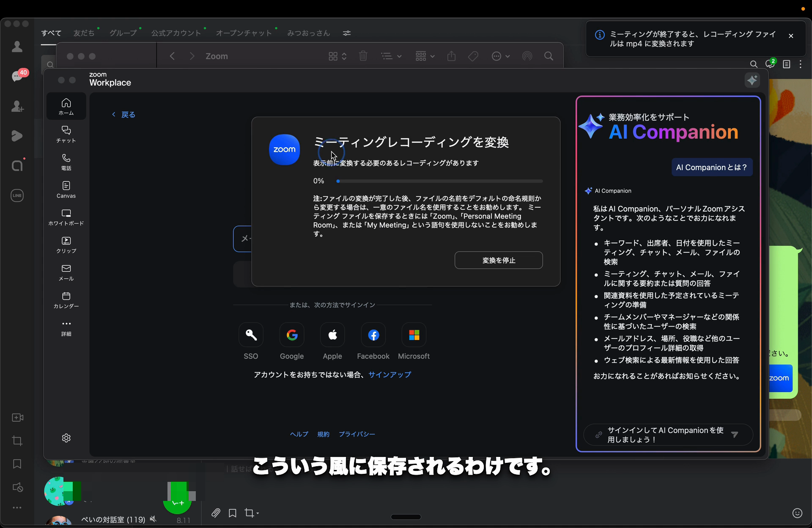Viewport: 812px width, 528px height.
Task: Sign in with the Microsoft icon
Action: click(x=414, y=335)
